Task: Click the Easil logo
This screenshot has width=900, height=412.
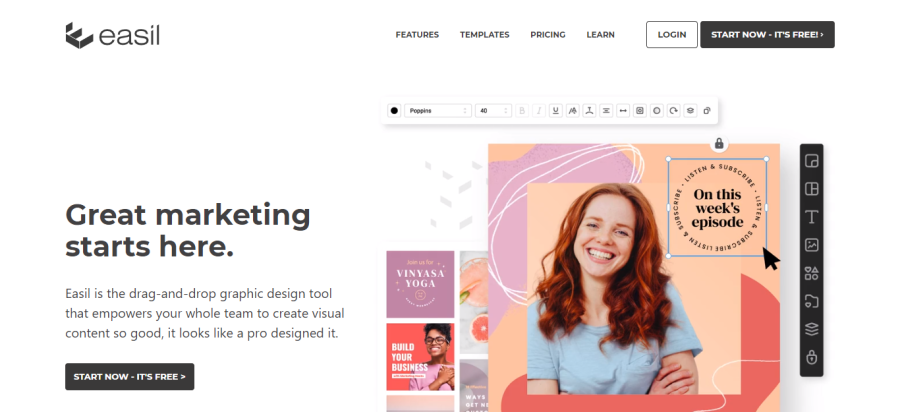Action: pos(112,36)
